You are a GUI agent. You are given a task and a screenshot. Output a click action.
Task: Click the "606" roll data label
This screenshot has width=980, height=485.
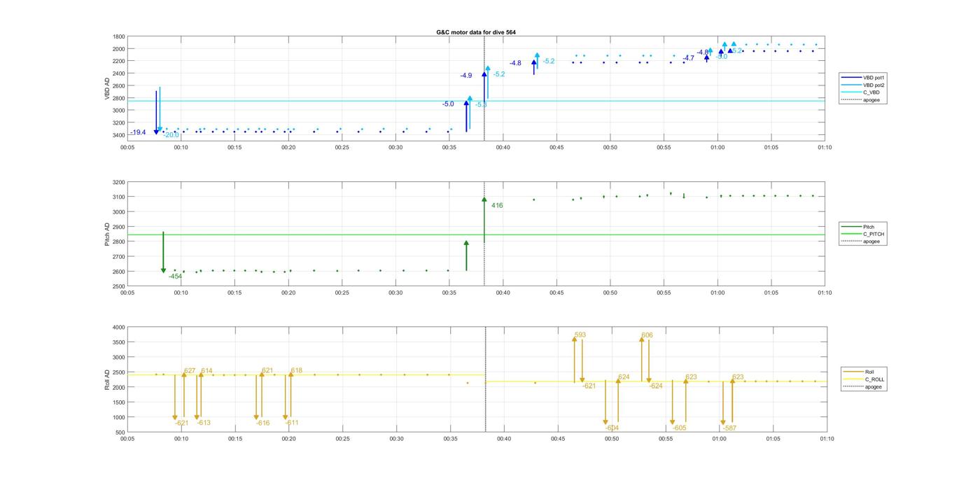point(647,335)
